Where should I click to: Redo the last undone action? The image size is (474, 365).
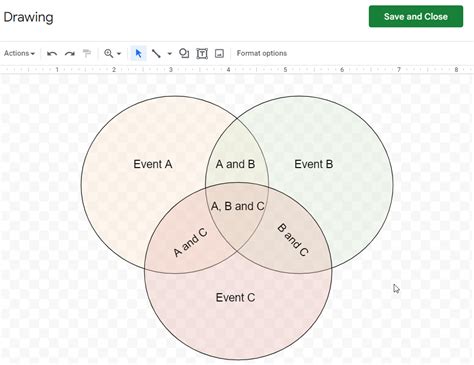[69, 53]
